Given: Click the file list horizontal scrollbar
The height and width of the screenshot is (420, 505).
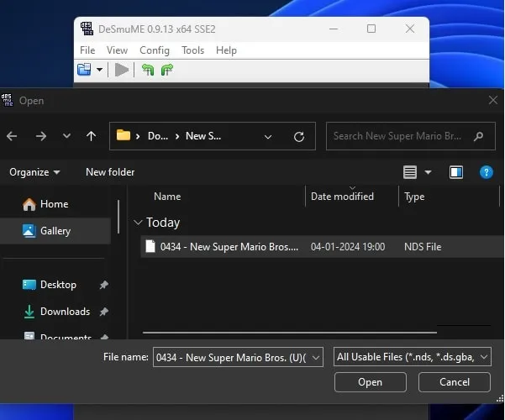Looking at the screenshot, I should (x=290, y=332).
